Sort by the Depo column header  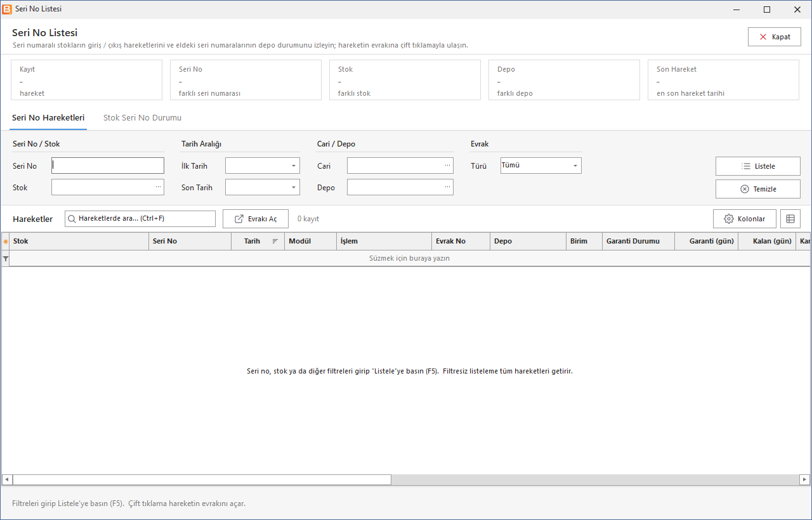point(528,242)
